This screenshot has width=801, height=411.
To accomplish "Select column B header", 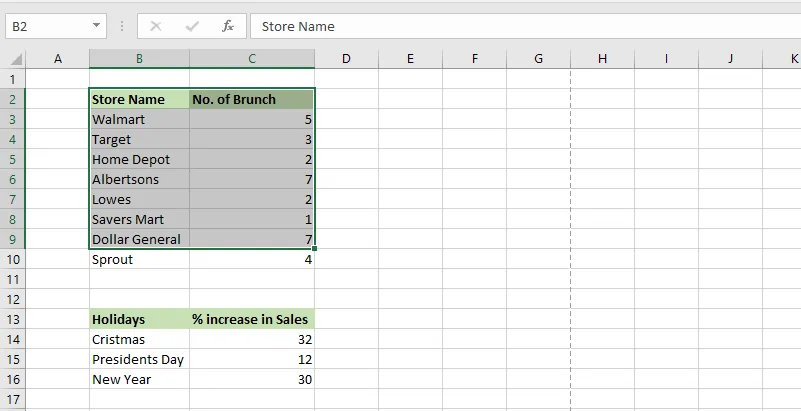I will pyautogui.click(x=139, y=59).
